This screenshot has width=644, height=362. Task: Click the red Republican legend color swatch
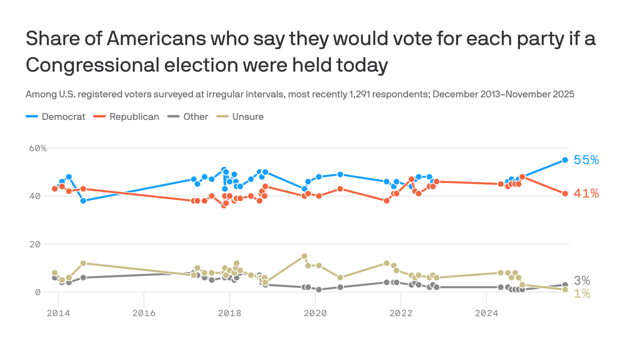click(x=99, y=117)
